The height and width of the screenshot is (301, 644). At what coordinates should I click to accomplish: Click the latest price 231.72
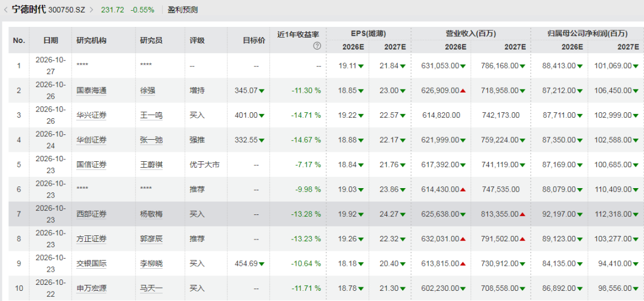tap(113, 10)
